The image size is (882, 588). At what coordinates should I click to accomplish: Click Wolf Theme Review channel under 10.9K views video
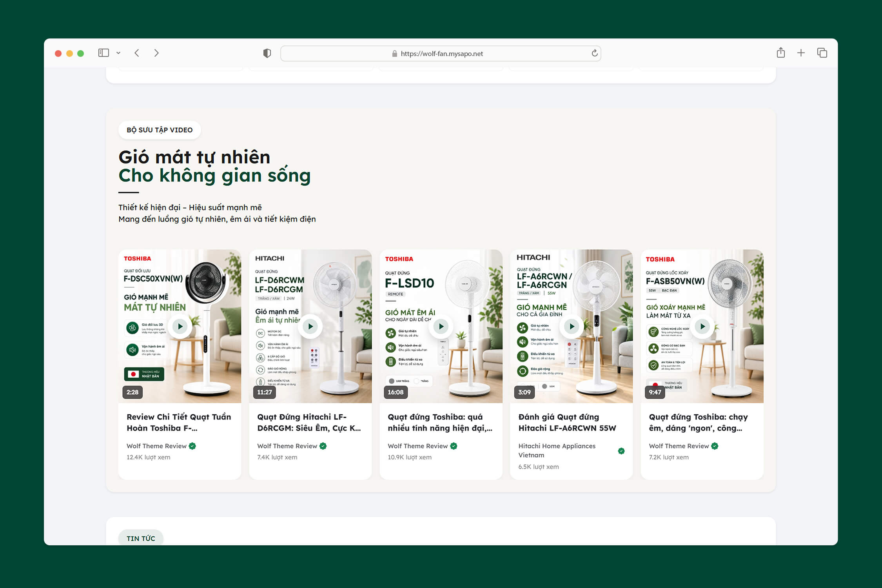417,446
